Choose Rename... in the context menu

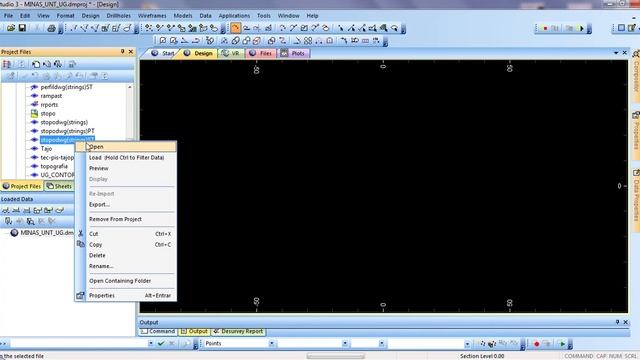[x=126, y=266]
